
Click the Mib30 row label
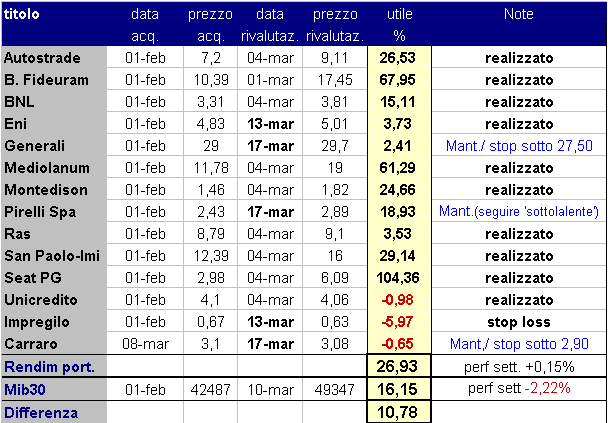pos(24,390)
